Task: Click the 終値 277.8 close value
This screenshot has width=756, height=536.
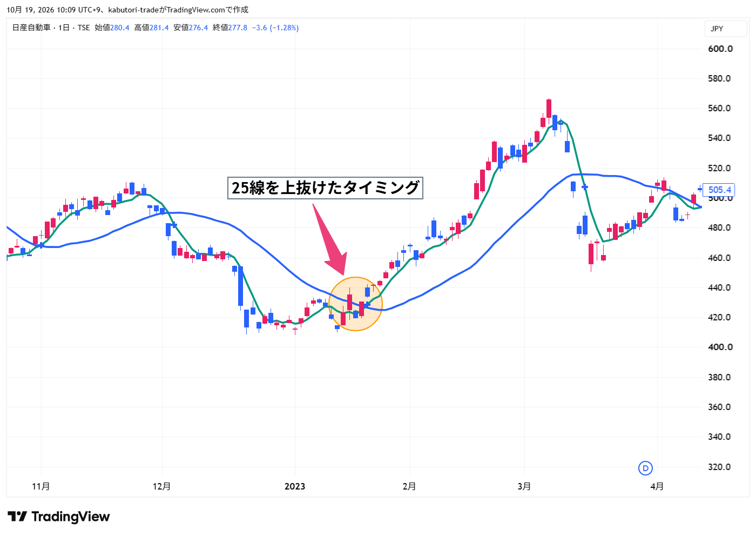Action: tap(230, 28)
